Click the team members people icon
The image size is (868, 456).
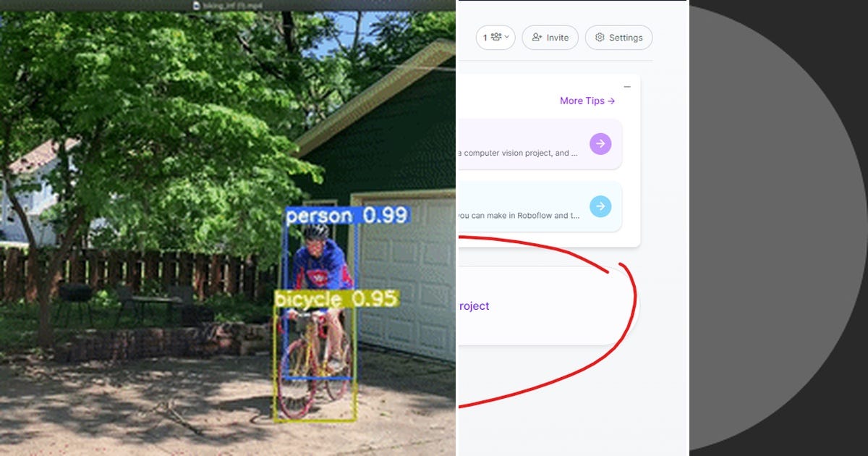[x=496, y=37]
